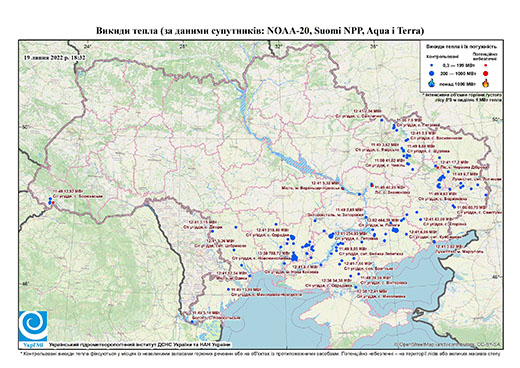Image resolution: width=520 pixels, height=368 pixels.
Task: Click the map title about satellite heat emissions
Action: (x=260, y=31)
